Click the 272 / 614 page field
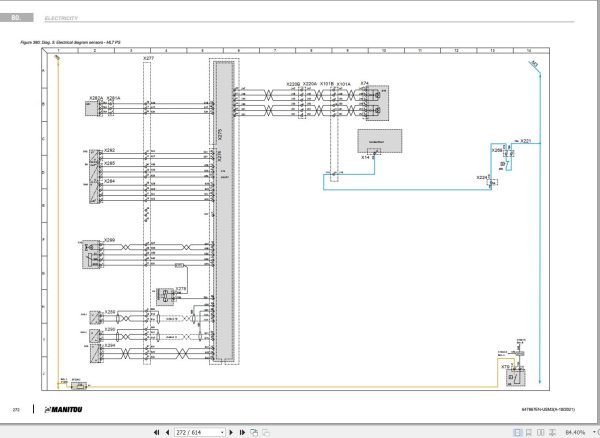The image size is (600, 438). tap(197, 432)
